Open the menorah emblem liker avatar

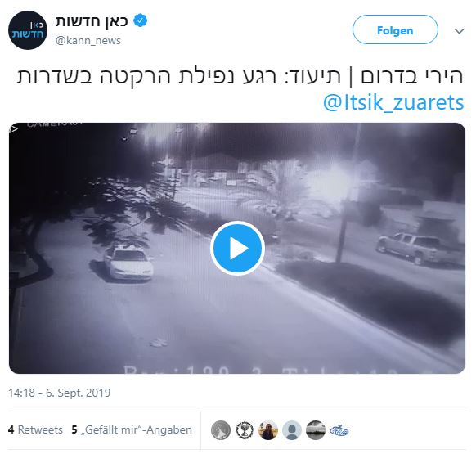click(x=245, y=430)
